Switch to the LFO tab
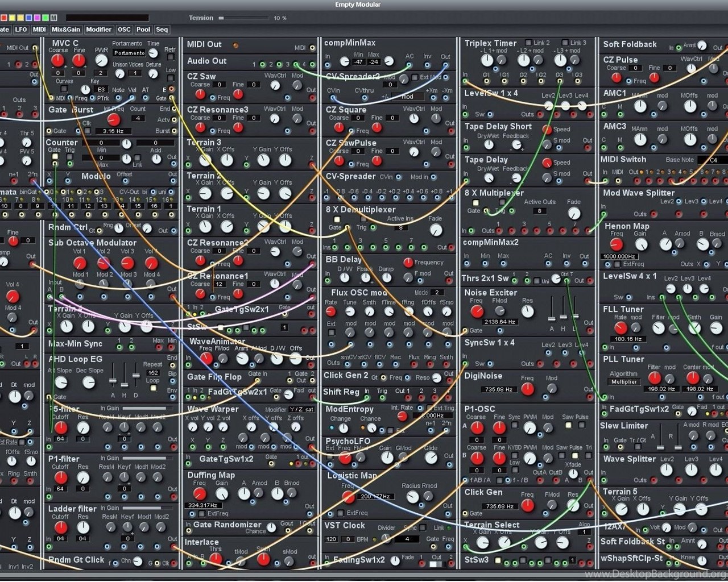The width and height of the screenshot is (728, 582). coord(21,30)
